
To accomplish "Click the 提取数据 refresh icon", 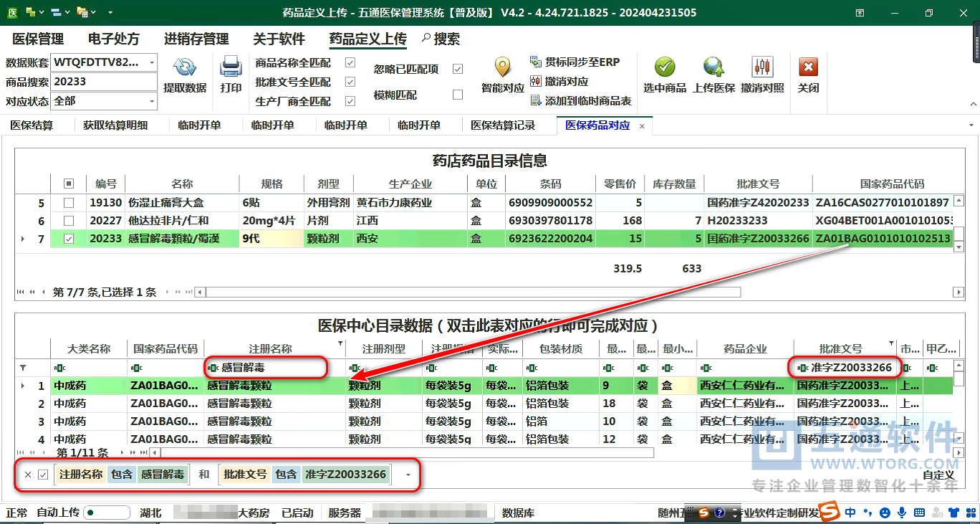I will 185,67.
